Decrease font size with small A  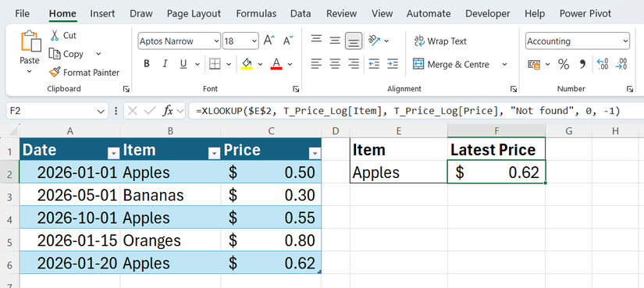289,41
